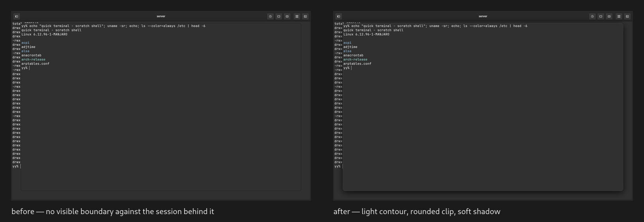Click the "acpi" entry in the after window
Image resolution: width=644 pixels, height=222 pixels.
coord(347,43)
